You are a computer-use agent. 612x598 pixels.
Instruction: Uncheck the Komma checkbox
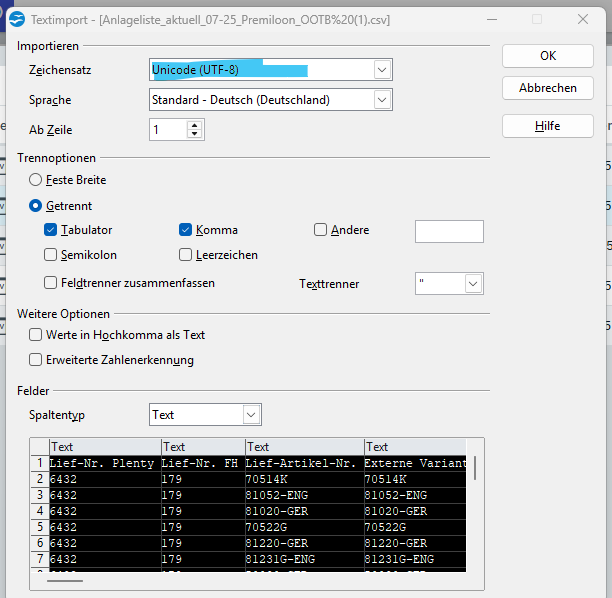pos(186,230)
